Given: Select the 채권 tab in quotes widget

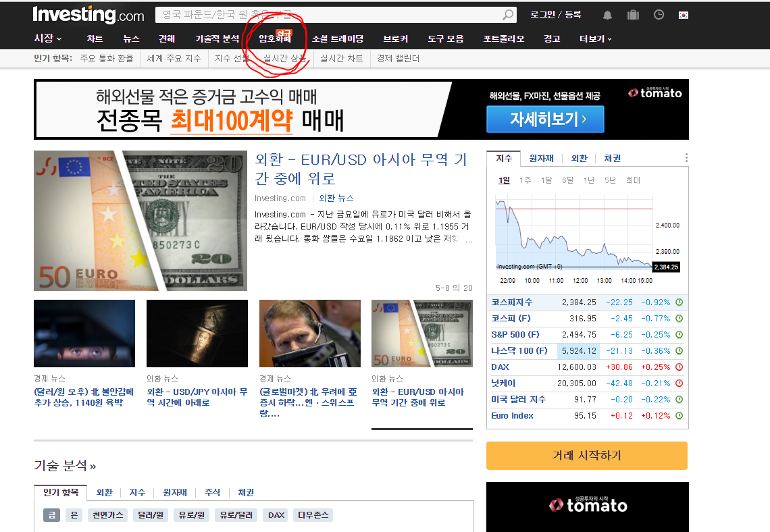Looking at the screenshot, I should point(612,158).
